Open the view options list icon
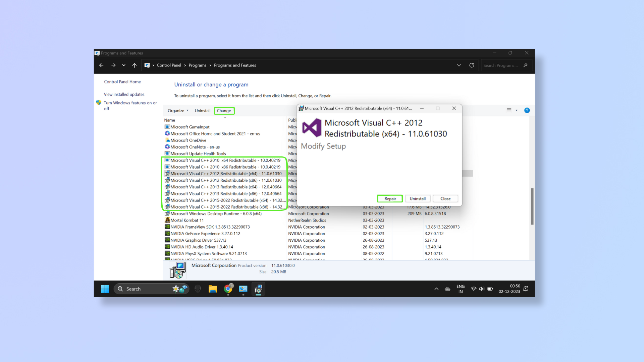This screenshot has height=362, width=644. [x=509, y=110]
